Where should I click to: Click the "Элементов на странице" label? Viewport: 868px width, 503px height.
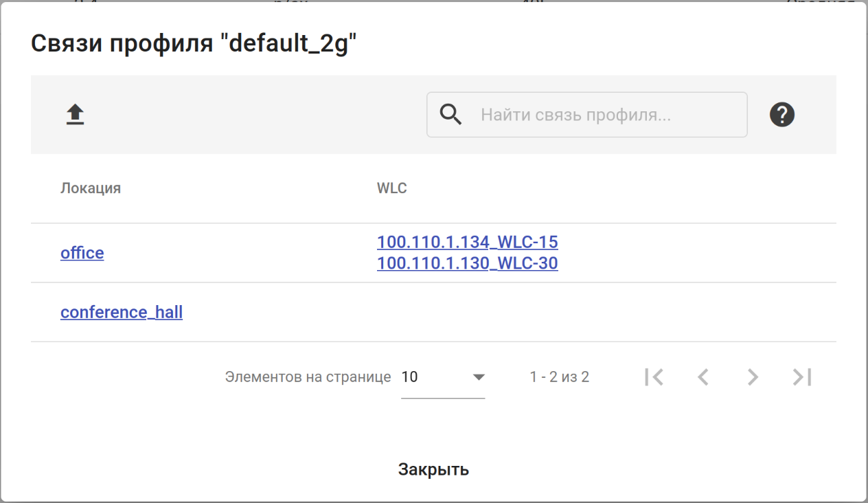308,377
